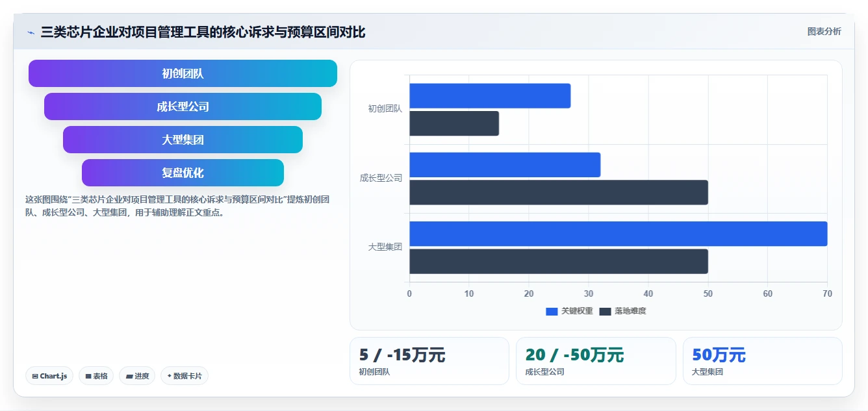This screenshot has width=868, height=411.
Task: Click the dark 落地难度 legend swatch
Action: [605, 311]
